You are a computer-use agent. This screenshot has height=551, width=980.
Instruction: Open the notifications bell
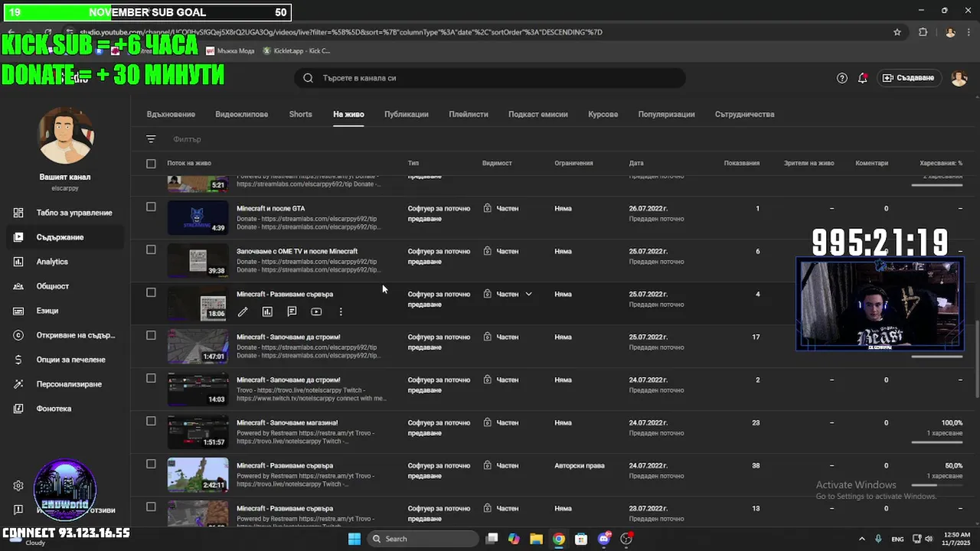pos(863,78)
